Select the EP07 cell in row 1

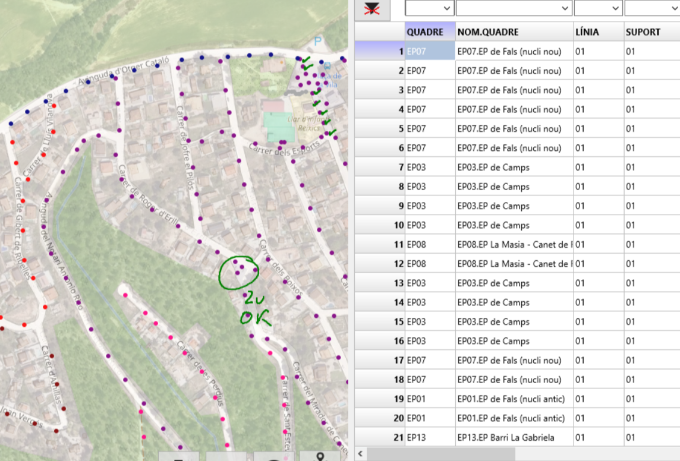pyautogui.click(x=430, y=51)
